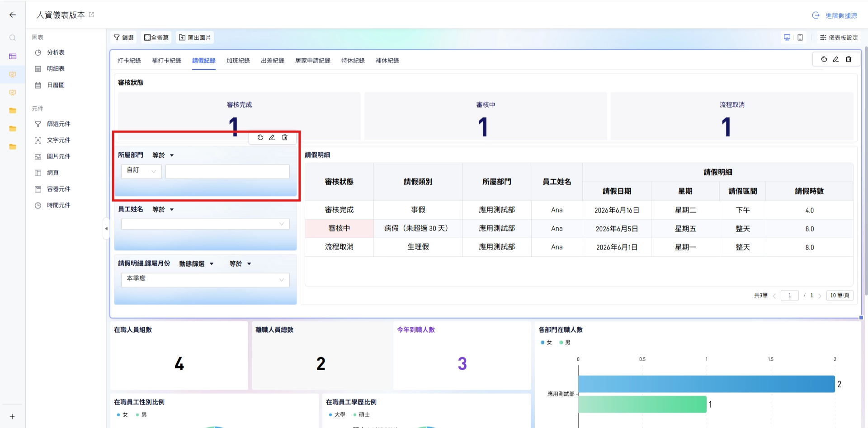
Task: Switch to the 補打卡紀錄 tab
Action: 166,61
